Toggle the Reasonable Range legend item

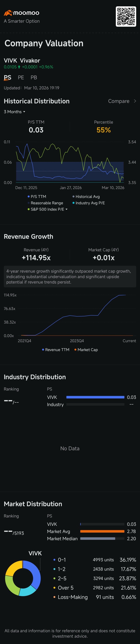pyautogui.click(x=45, y=203)
